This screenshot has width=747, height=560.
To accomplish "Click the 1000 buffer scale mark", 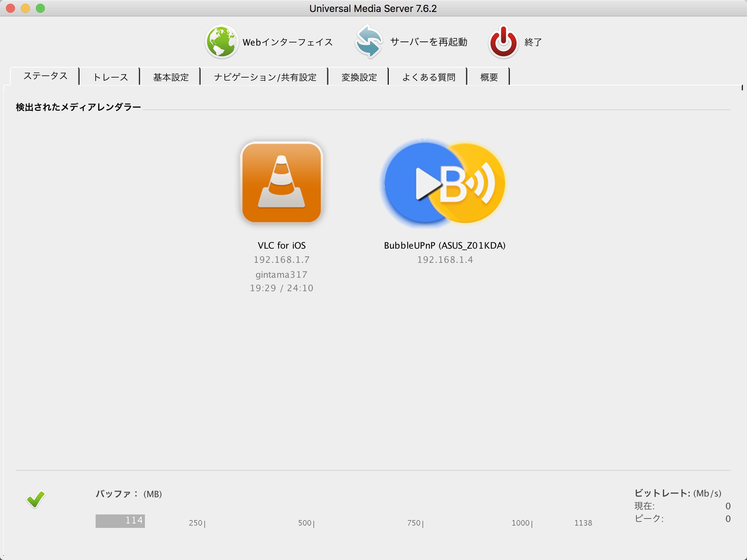I will [522, 523].
